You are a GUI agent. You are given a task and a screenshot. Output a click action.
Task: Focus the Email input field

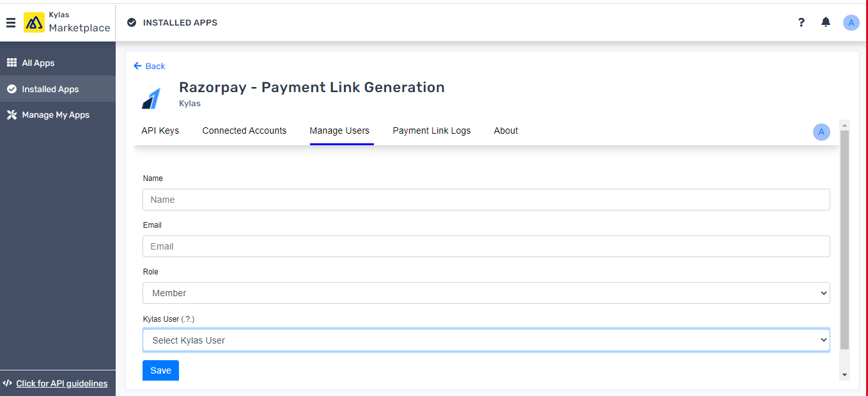click(x=486, y=246)
